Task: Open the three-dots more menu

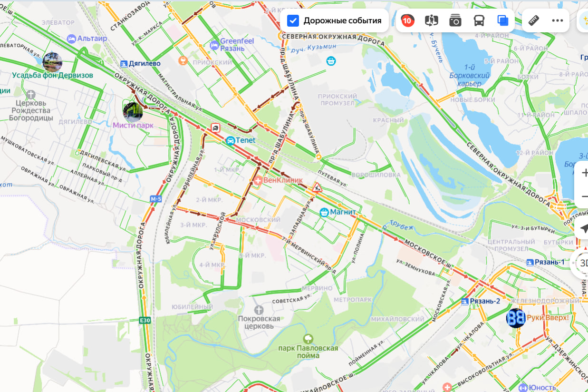Action: coord(558,20)
